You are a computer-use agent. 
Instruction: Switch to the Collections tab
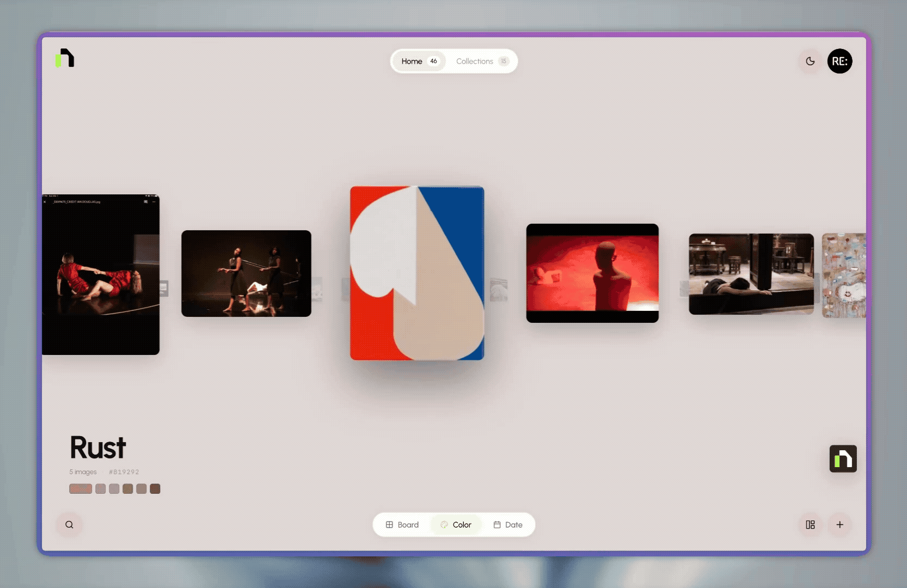[x=482, y=61]
